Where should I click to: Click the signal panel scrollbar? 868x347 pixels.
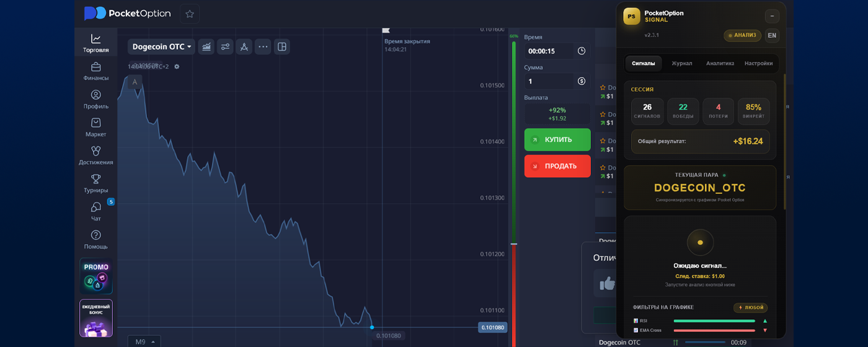point(785,142)
